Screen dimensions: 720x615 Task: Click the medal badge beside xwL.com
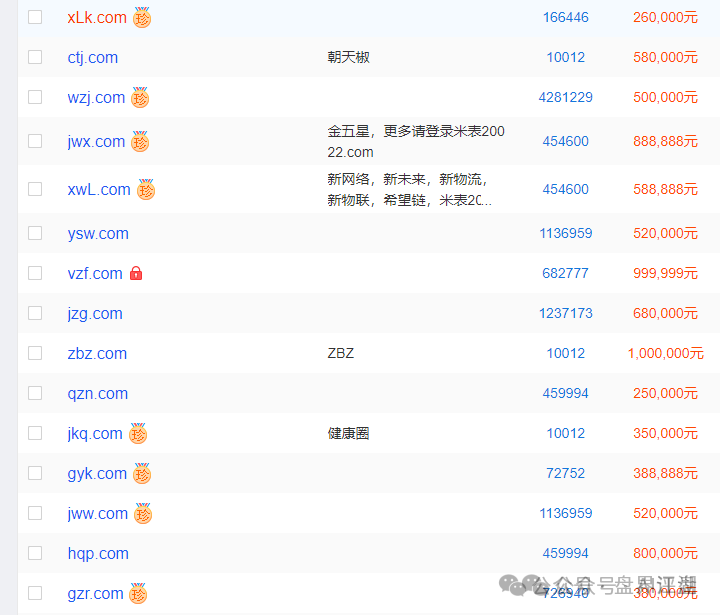point(146,190)
